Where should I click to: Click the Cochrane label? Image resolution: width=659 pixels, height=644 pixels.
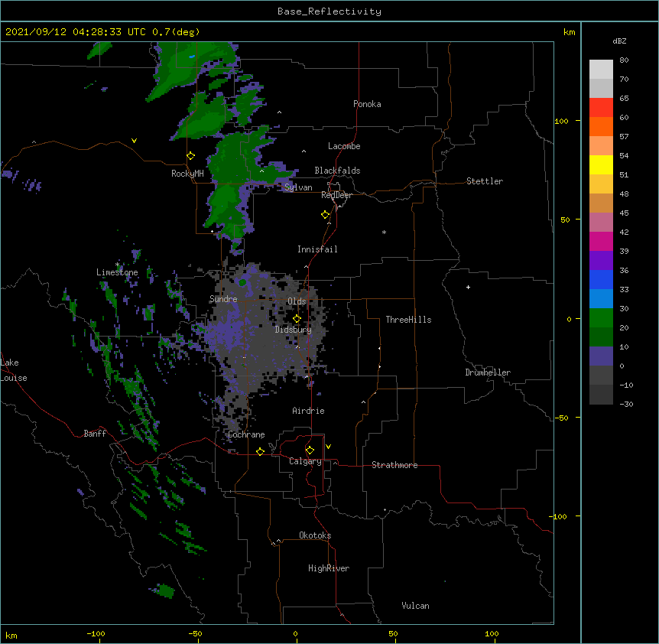246,434
